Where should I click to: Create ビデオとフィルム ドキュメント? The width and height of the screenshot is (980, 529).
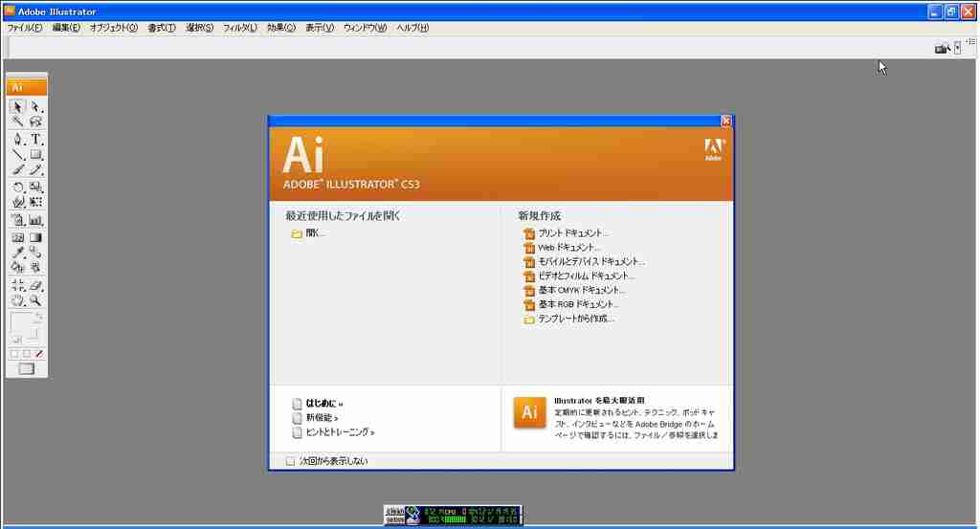coord(579,276)
